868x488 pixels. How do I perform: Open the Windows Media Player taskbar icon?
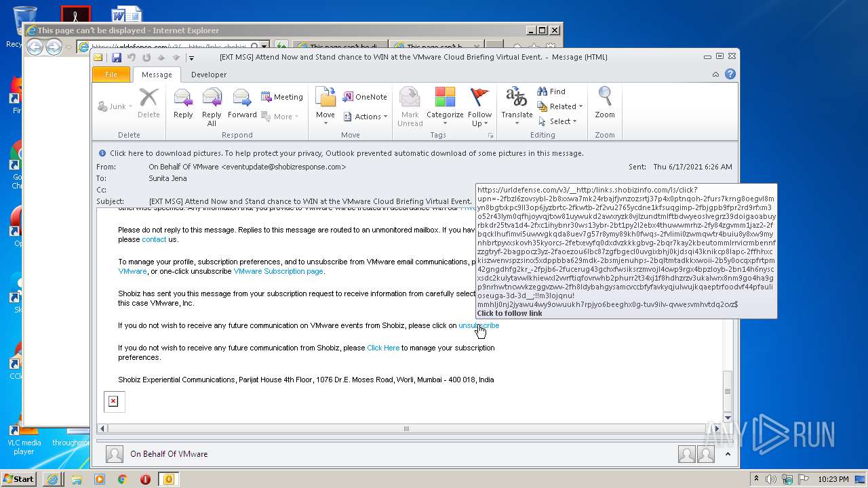coord(100,479)
